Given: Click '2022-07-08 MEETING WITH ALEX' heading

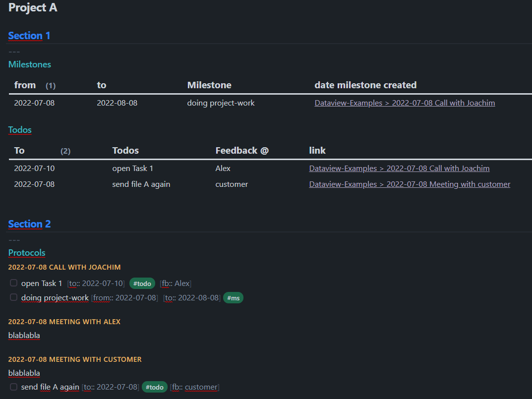Looking at the screenshot, I should click(64, 322).
